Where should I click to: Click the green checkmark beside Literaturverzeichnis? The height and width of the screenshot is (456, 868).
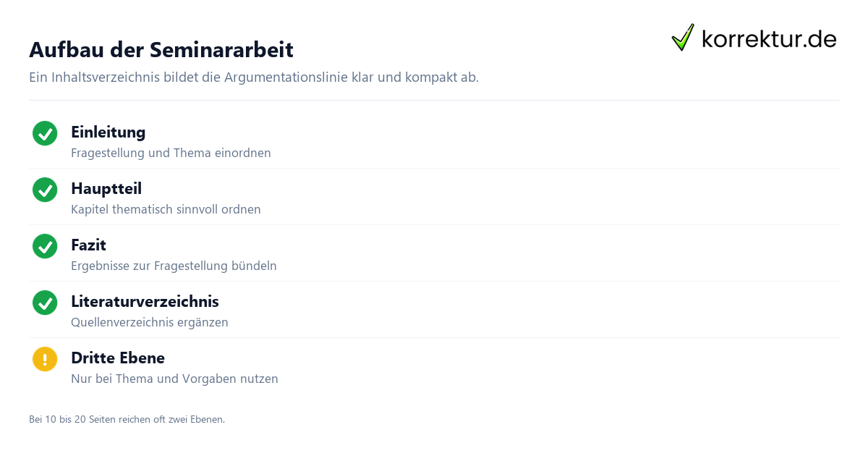45,303
